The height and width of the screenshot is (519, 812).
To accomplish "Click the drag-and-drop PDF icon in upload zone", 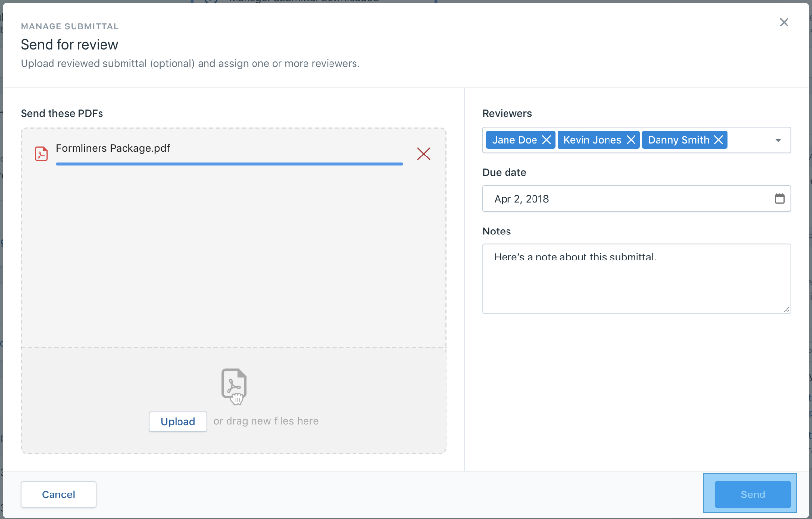I will pos(234,387).
